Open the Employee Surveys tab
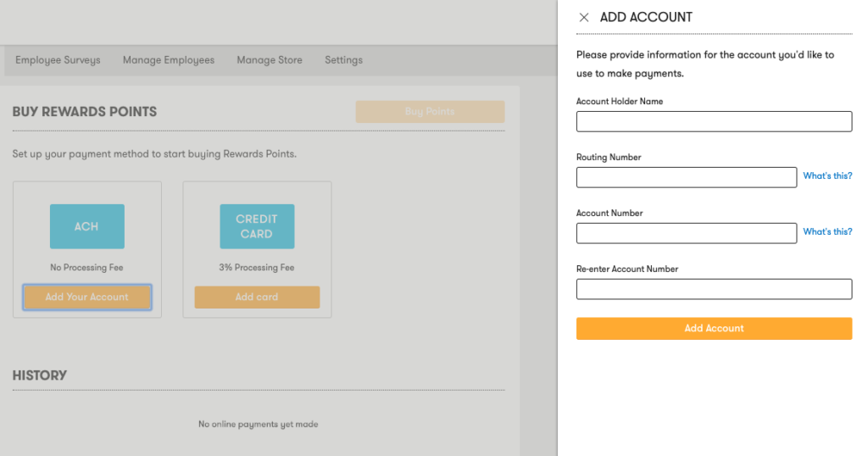Viewport: 868px width, 456px height. tap(58, 60)
